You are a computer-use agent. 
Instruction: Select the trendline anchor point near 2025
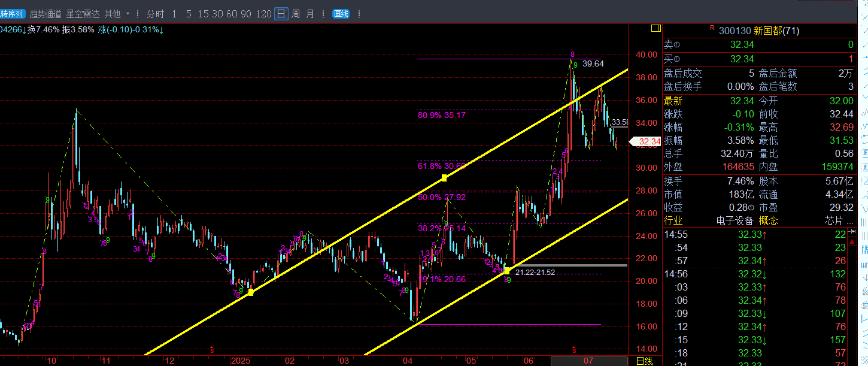pyautogui.click(x=251, y=292)
